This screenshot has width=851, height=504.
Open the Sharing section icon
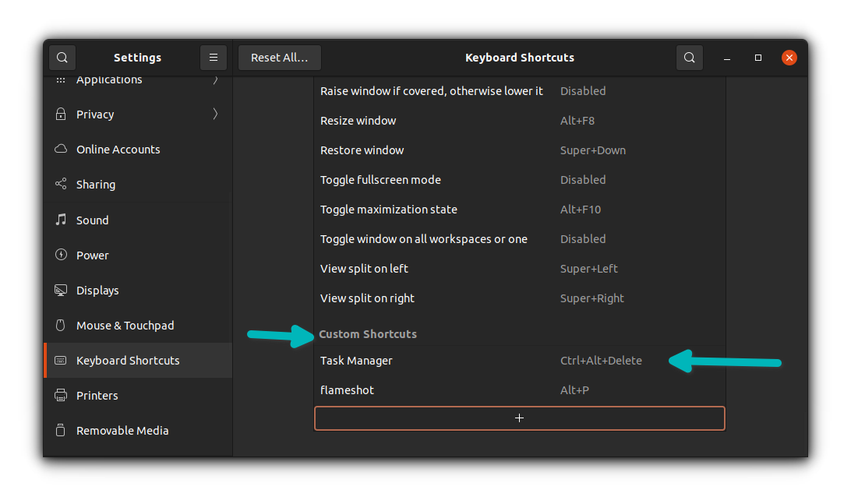61,184
